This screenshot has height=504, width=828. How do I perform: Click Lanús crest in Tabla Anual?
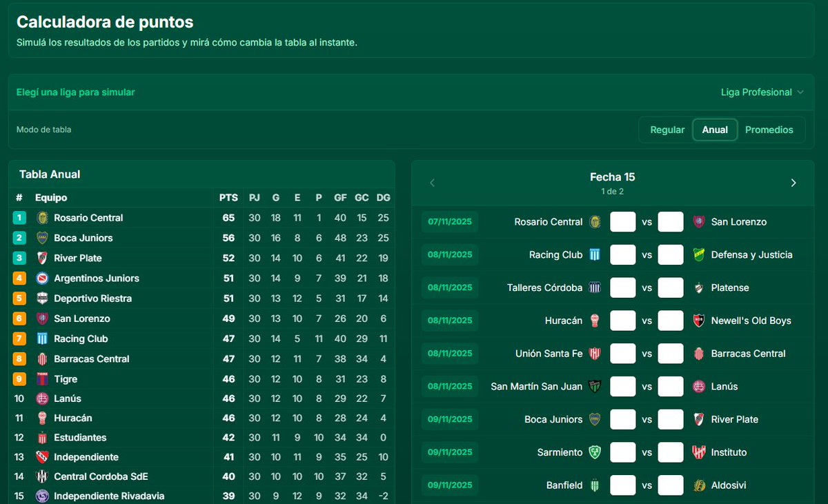(41, 399)
